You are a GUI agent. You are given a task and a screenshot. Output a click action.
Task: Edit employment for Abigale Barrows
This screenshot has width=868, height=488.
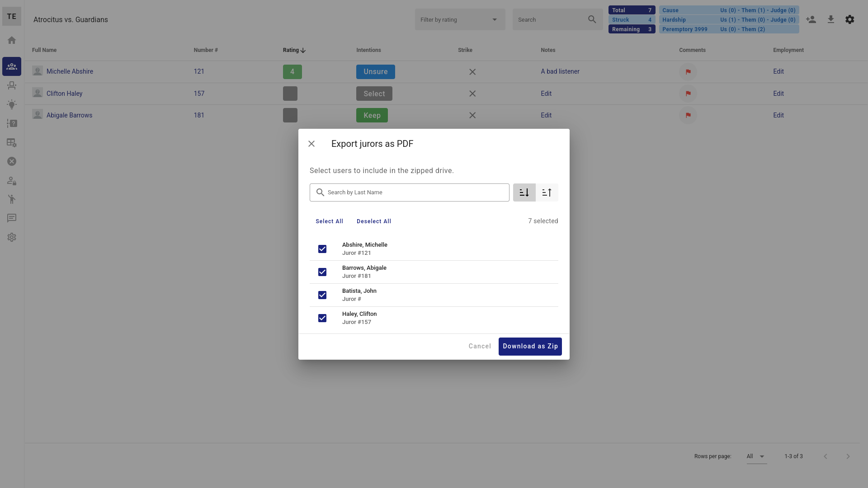tap(778, 115)
